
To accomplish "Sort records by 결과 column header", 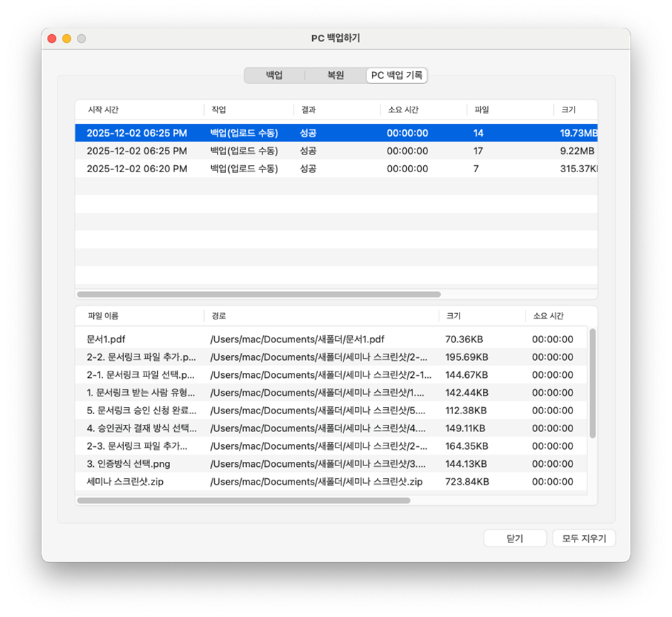I will (308, 110).
